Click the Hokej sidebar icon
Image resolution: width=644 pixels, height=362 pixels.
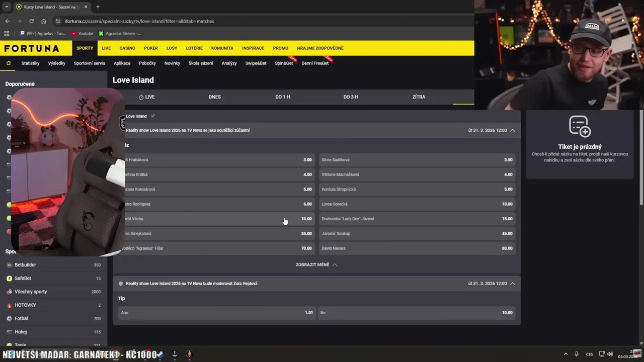point(9,332)
